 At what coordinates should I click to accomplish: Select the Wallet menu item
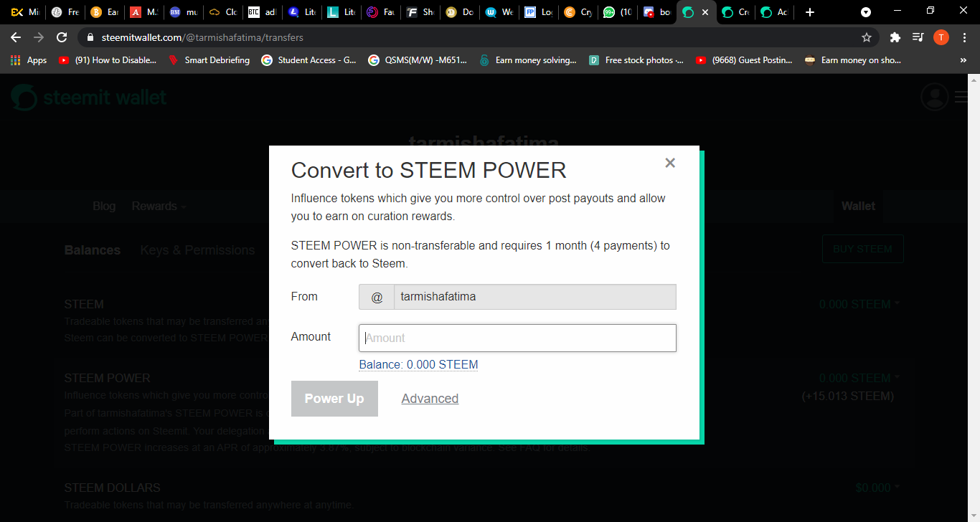coord(858,207)
